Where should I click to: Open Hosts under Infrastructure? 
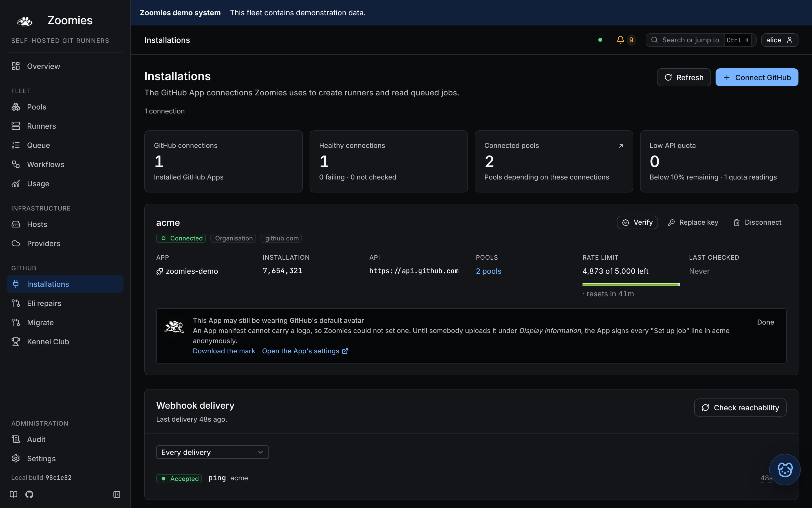(x=65, y=224)
